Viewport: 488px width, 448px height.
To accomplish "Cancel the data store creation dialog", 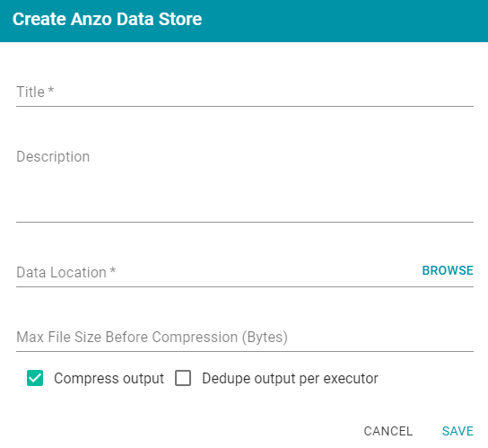I will [x=388, y=431].
